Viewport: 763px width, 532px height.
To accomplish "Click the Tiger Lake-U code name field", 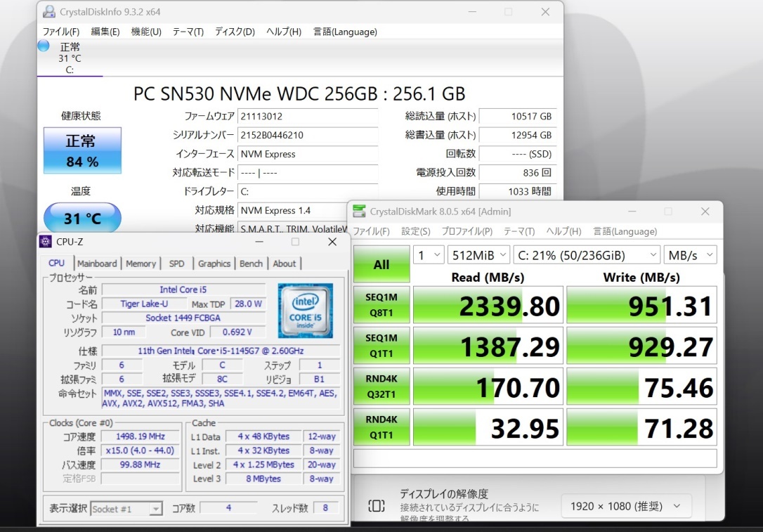I will (x=144, y=304).
